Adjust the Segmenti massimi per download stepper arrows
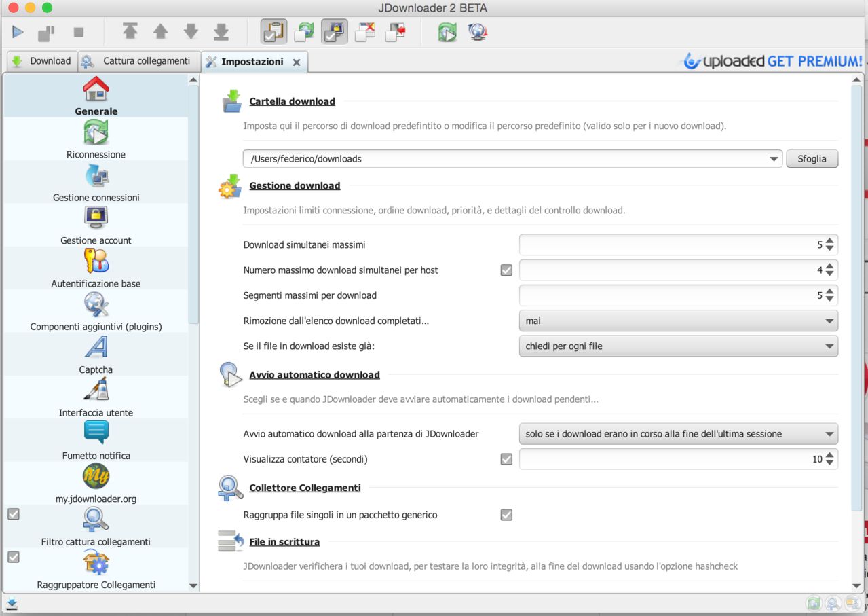 [x=830, y=295]
